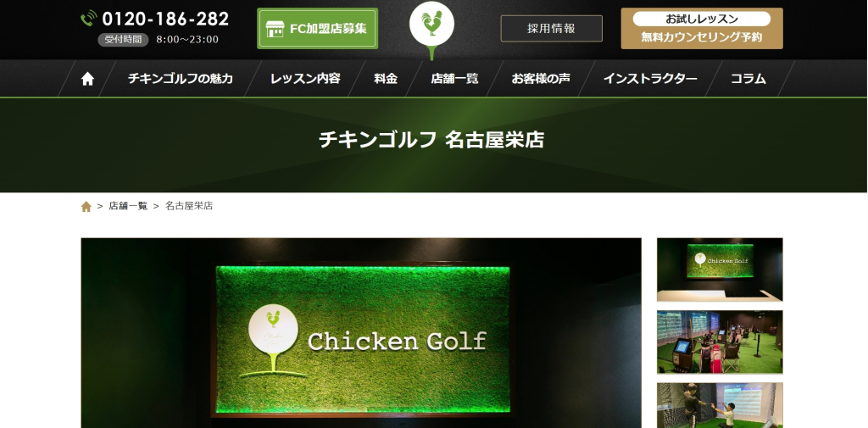868x428 pixels.
Task: Click the rooster logo at top center
Action: pos(431,30)
